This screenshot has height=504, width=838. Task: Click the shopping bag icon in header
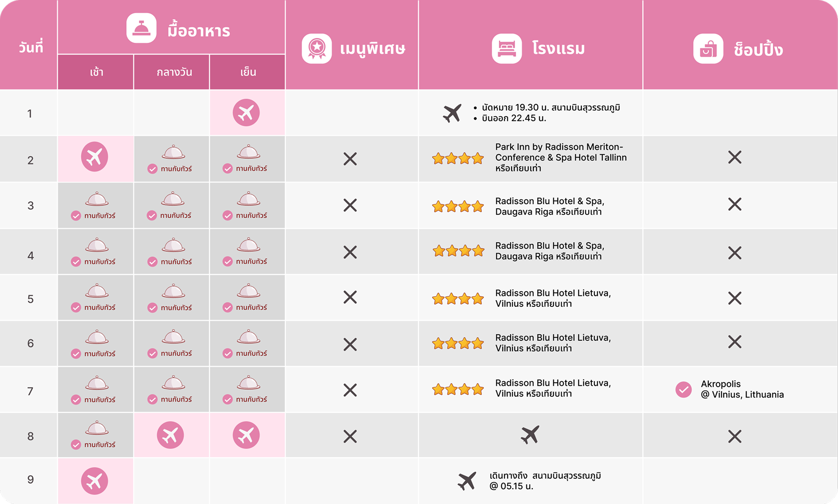click(x=708, y=49)
